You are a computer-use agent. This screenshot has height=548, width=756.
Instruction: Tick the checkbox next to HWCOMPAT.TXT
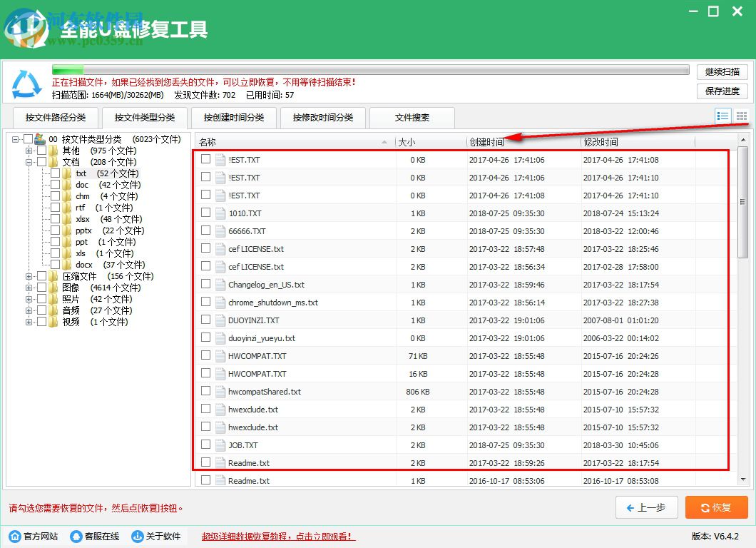pyautogui.click(x=206, y=356)
